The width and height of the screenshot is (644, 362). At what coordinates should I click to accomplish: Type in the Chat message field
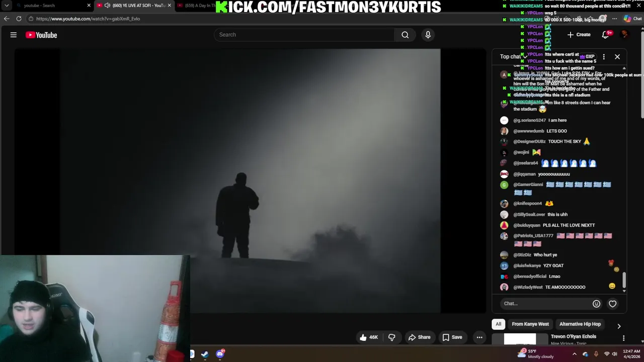546,304
